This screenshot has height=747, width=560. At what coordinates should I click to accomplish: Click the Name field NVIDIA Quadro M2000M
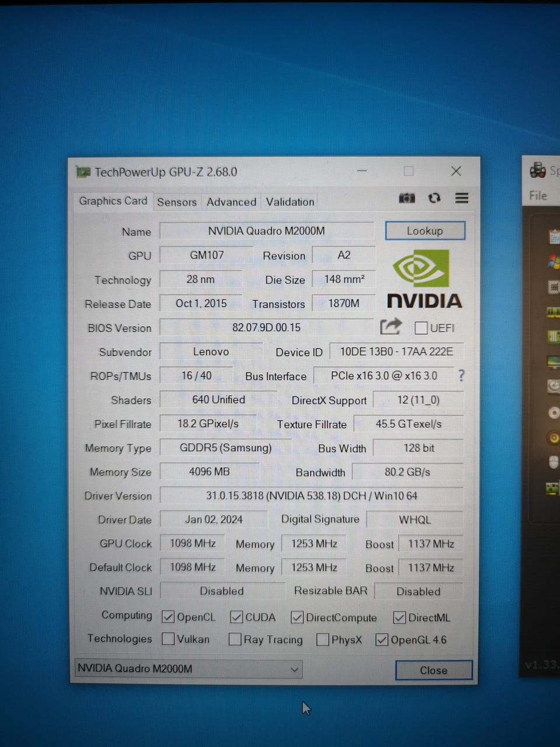(267, 231)
